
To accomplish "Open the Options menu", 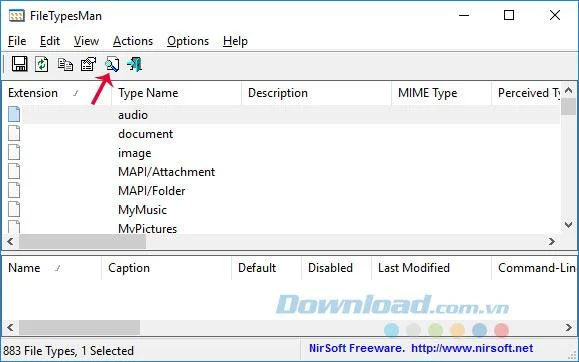I will tap(188, 41).
